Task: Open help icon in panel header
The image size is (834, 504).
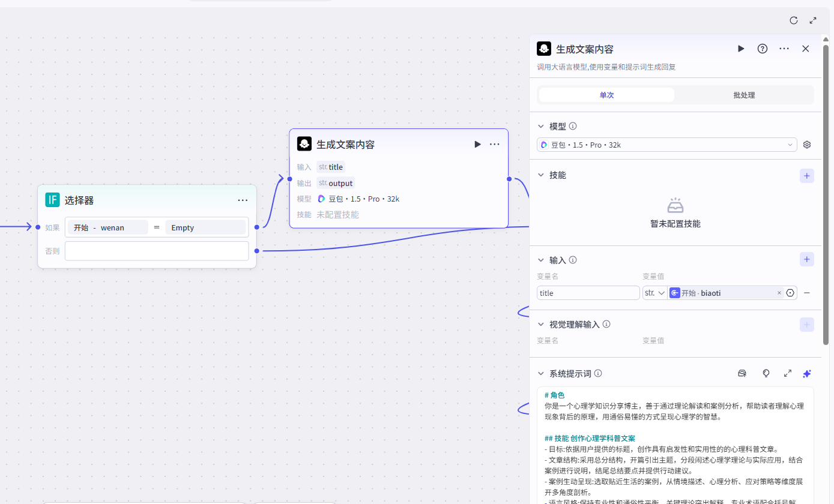Action: click(762, 49)
